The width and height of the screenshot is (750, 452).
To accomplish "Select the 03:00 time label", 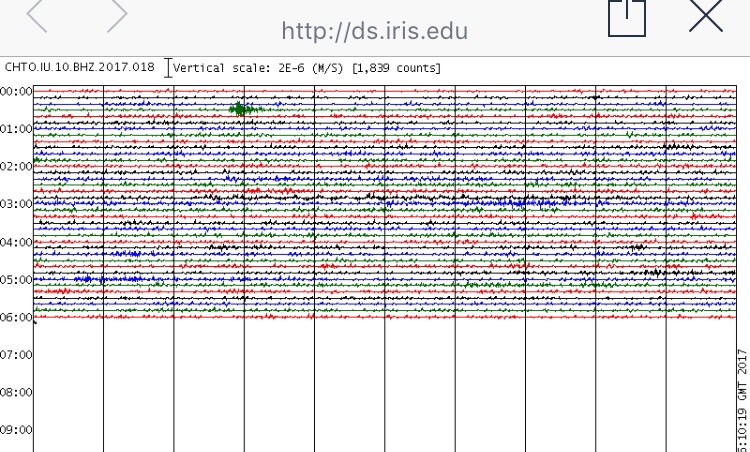I will pyautogui.click(x=16, y=204).
